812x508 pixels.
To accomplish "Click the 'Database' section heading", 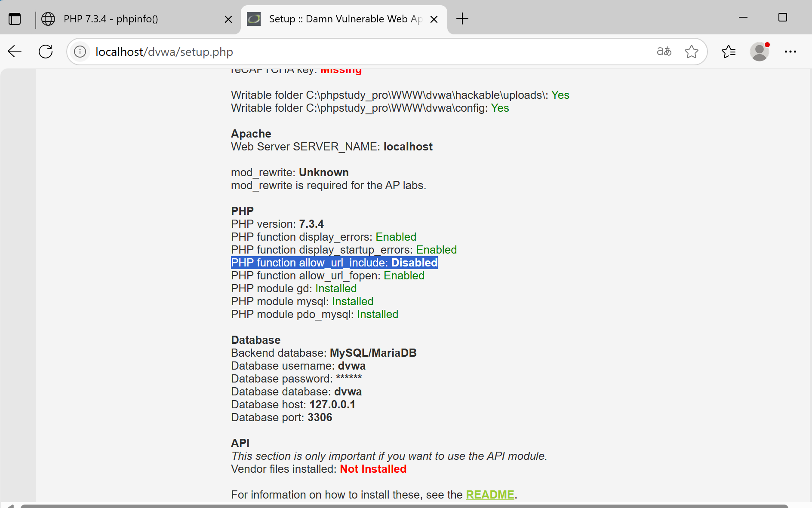I will coord(255,340).
